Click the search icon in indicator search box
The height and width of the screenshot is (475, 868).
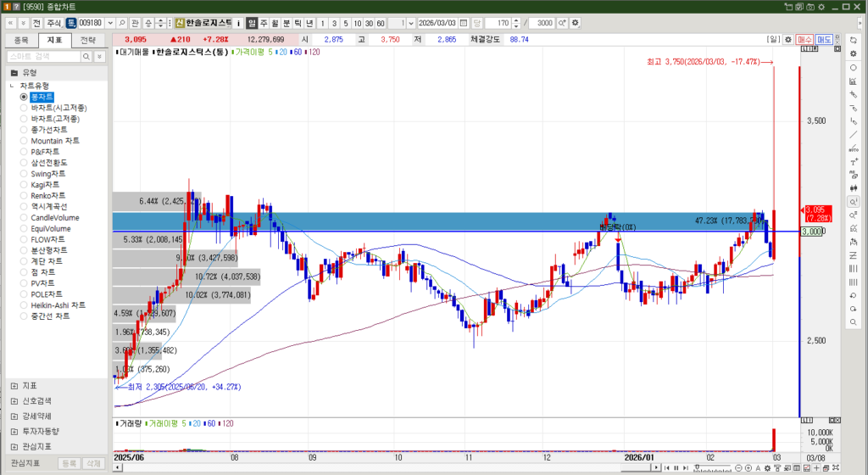pos(86,56)
